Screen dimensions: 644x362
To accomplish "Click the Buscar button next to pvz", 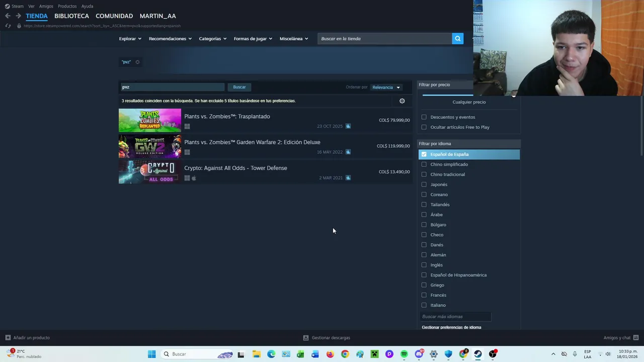I will point(239,87).
